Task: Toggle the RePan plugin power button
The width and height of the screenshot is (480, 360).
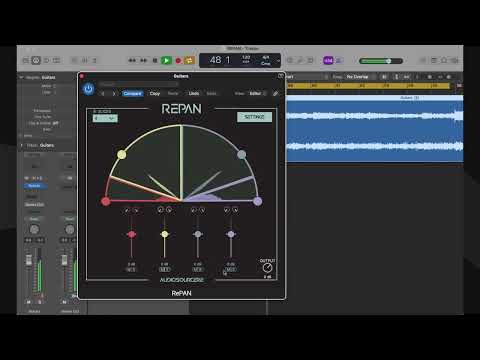Action: (88, 89)
